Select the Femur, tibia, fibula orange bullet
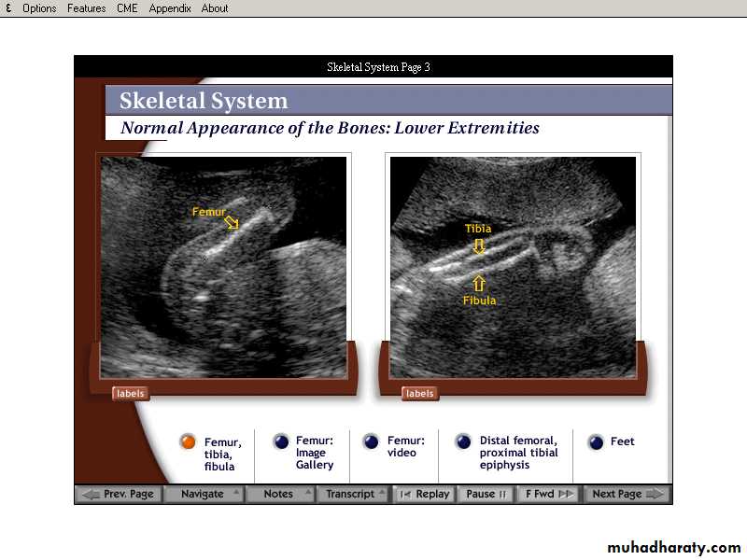The height and width of the screenshot is (560, 747). (188, 442)
